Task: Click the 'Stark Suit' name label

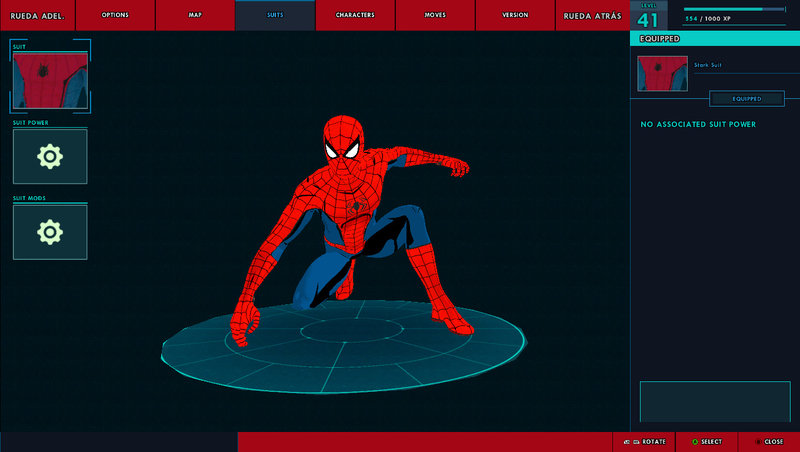Action: [x=708, y=65]
